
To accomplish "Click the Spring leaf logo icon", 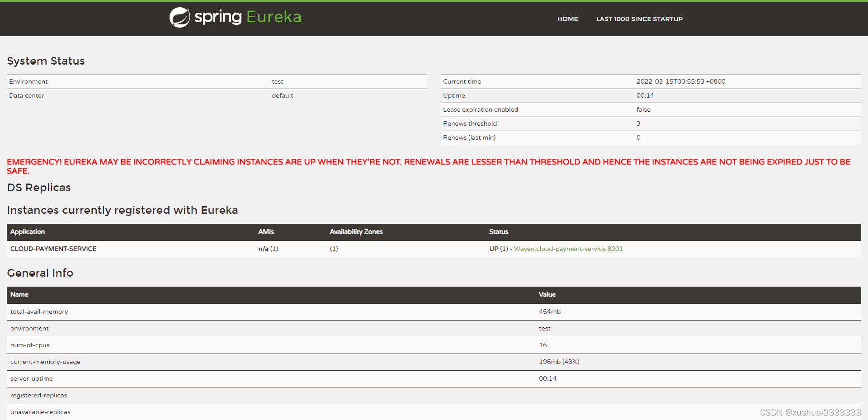I will point(179,18).
